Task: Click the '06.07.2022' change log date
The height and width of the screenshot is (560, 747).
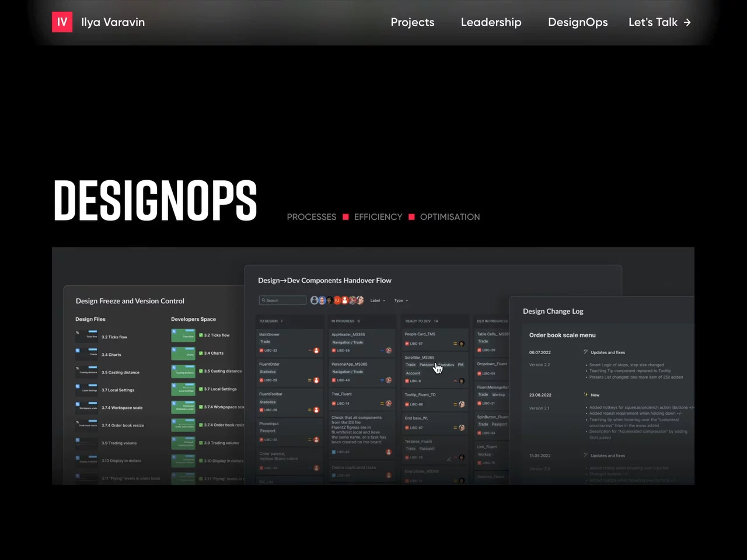Action: click(x=540, y=352)
